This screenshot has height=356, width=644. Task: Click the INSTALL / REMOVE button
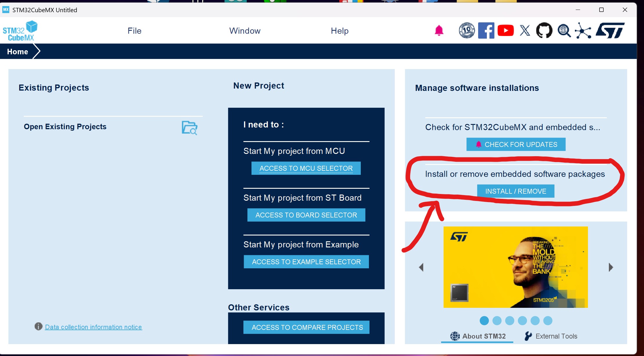coord(515,191)
